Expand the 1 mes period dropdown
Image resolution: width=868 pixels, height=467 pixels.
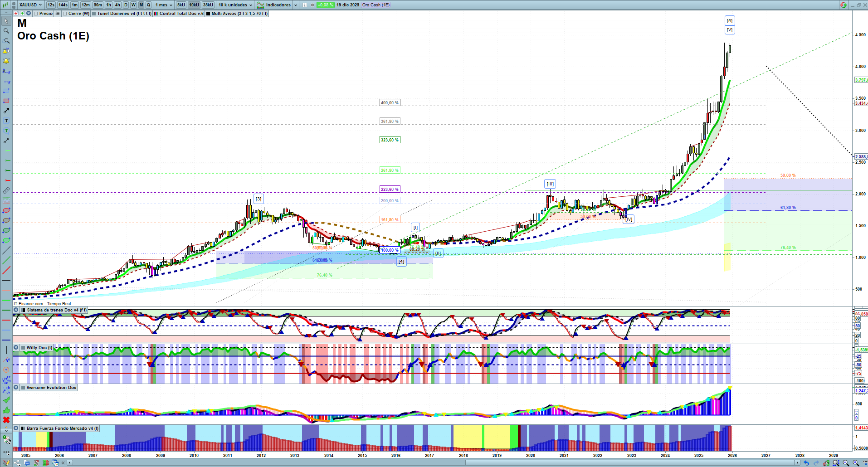(164, 5)
